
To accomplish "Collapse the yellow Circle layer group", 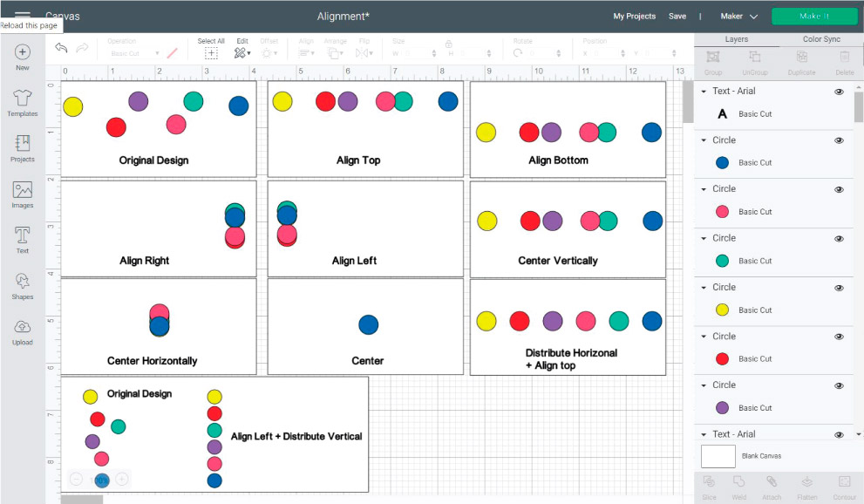I will coord(704,288).
